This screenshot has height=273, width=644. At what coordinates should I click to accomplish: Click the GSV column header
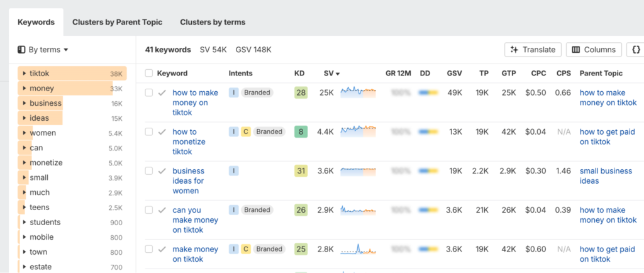[454, 74]
